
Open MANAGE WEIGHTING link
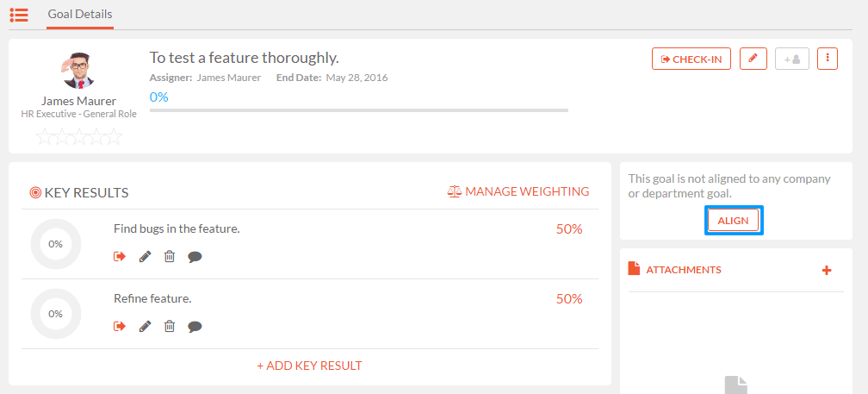[518, 191]
